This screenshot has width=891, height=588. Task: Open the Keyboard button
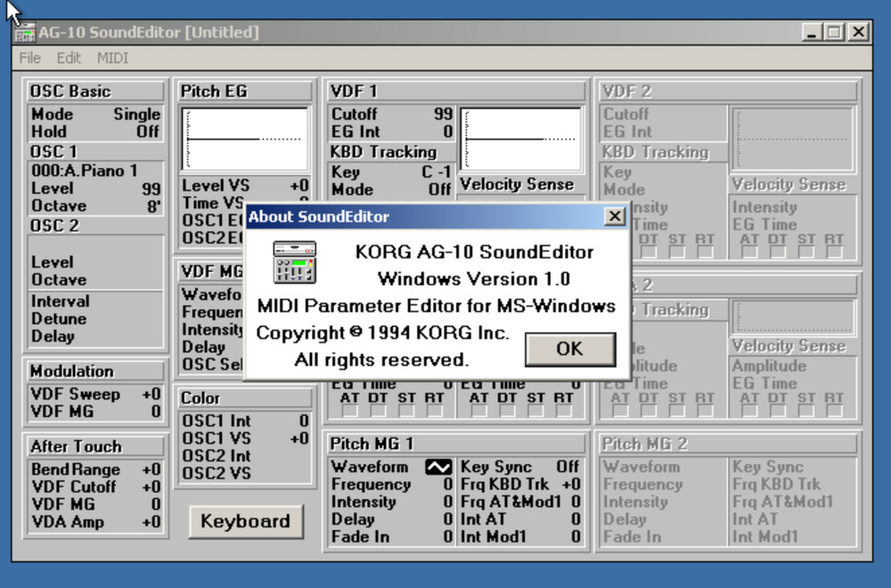245,521
